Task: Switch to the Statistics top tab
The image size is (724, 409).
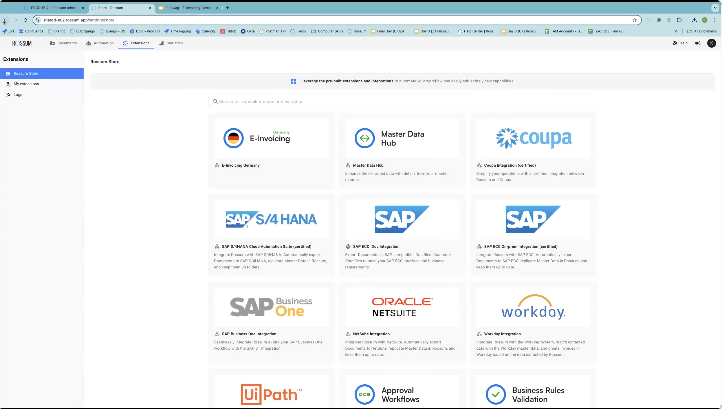Action: pos(171,43)
